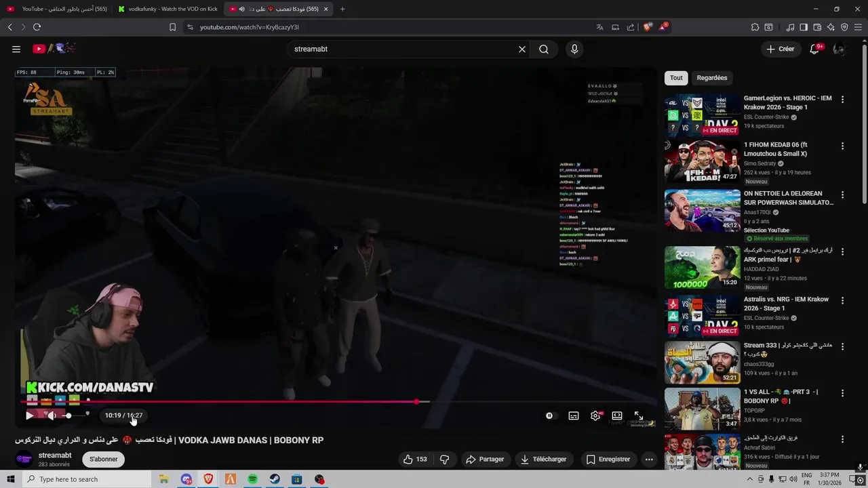Open the YouTube guide hamburger menu

click(16, 49)
